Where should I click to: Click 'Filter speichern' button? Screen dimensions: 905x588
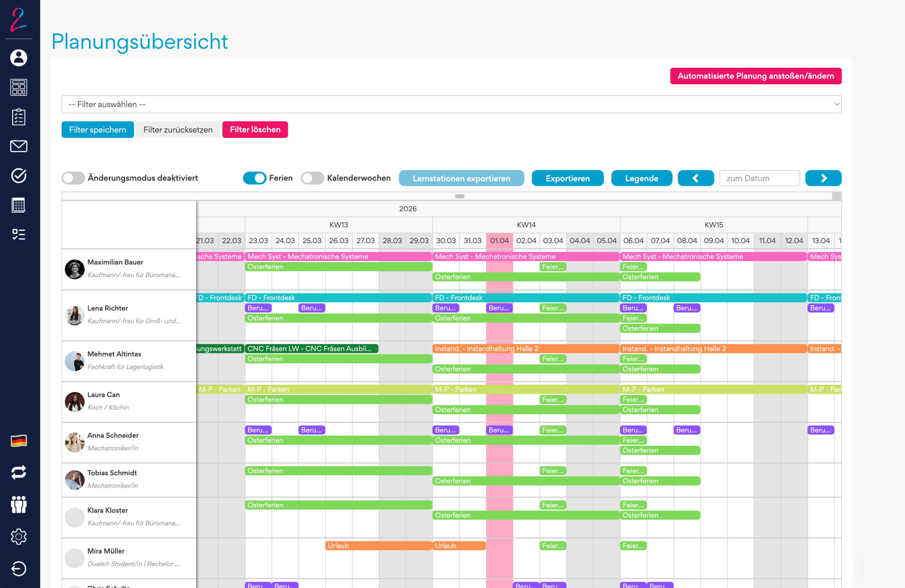(98, 130)
